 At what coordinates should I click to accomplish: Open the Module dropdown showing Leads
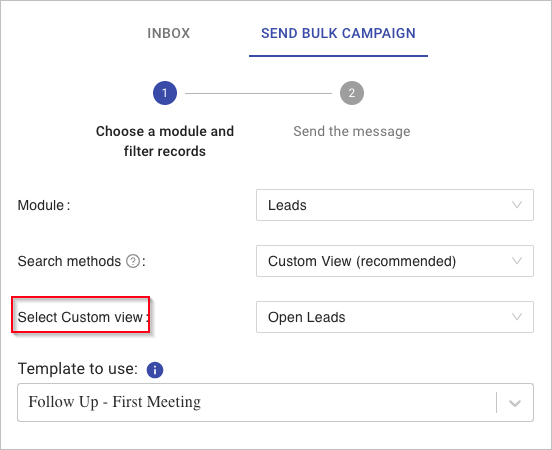pos(395,205)
